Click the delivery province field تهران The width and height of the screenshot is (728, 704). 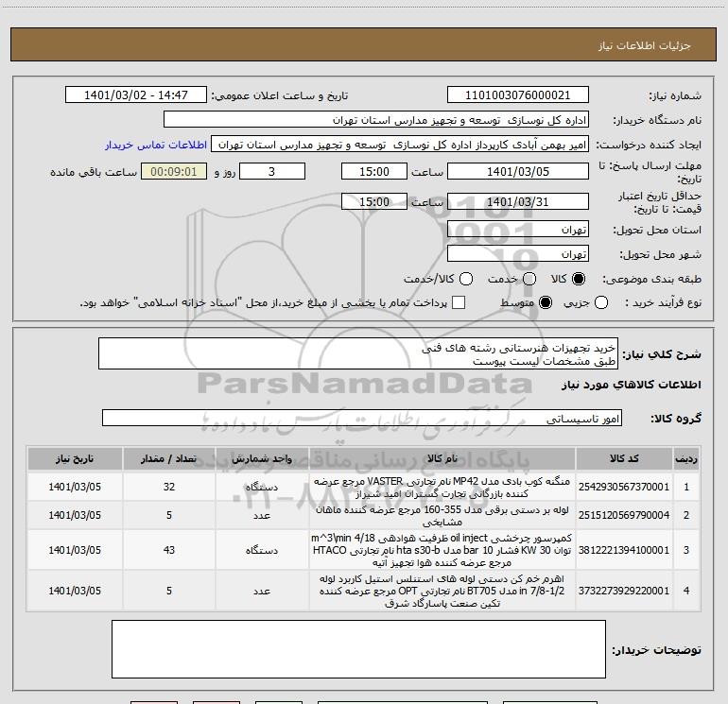pos(518,230)
